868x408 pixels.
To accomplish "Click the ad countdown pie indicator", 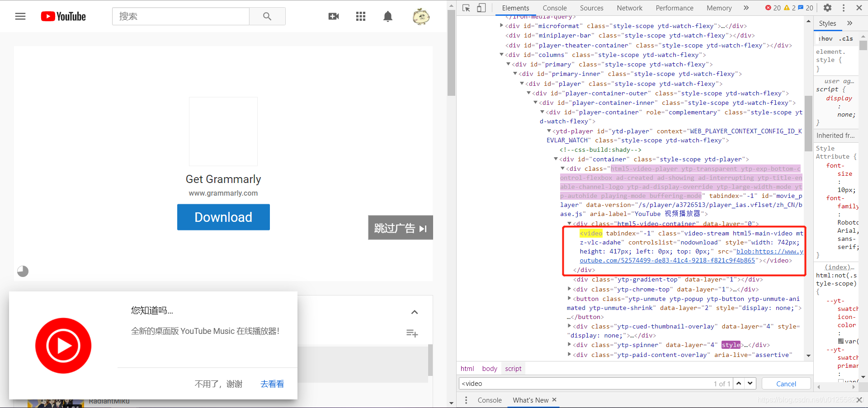I will 23,271.
